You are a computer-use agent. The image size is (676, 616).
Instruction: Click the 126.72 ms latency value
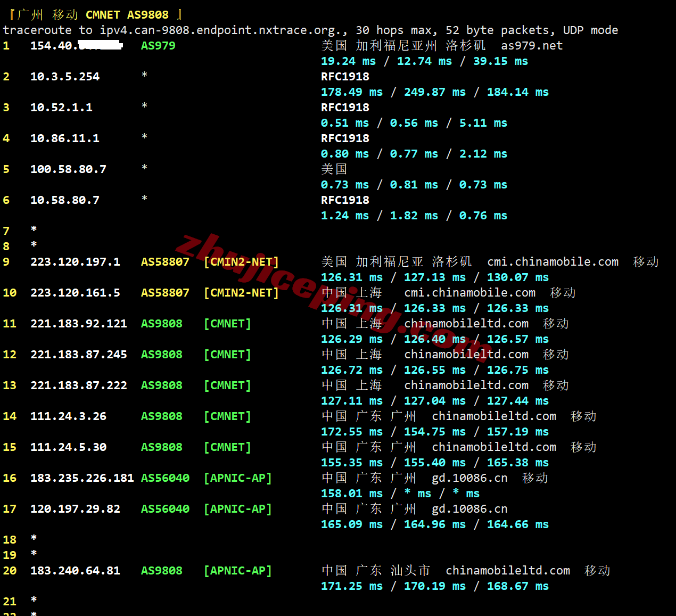click(352, 370)
